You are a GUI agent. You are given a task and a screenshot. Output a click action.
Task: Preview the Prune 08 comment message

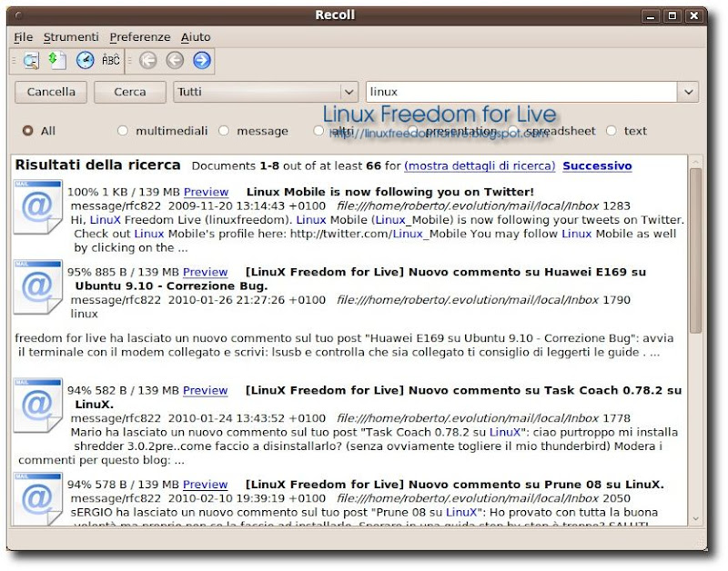click(206, 485)
